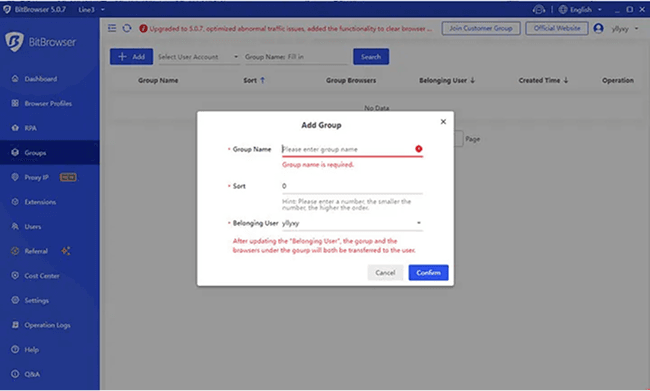Cancel the Add Group dialog
The image size is (650, 391).
[385, 272]
